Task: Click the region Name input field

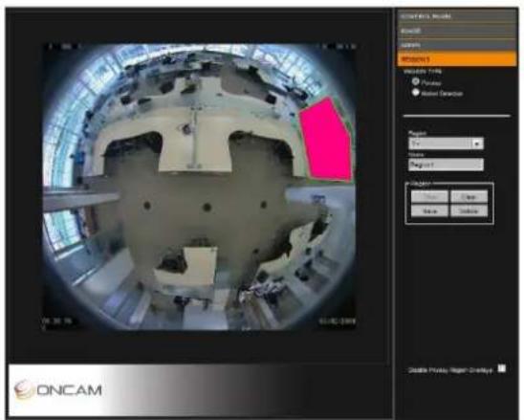Action: coord(446,165)
